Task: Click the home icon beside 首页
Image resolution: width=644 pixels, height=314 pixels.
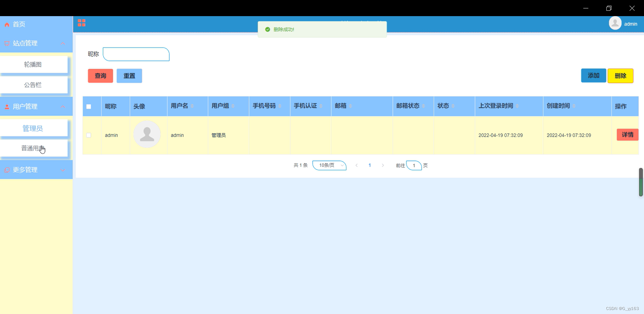Action: click(x=7, y=25)
